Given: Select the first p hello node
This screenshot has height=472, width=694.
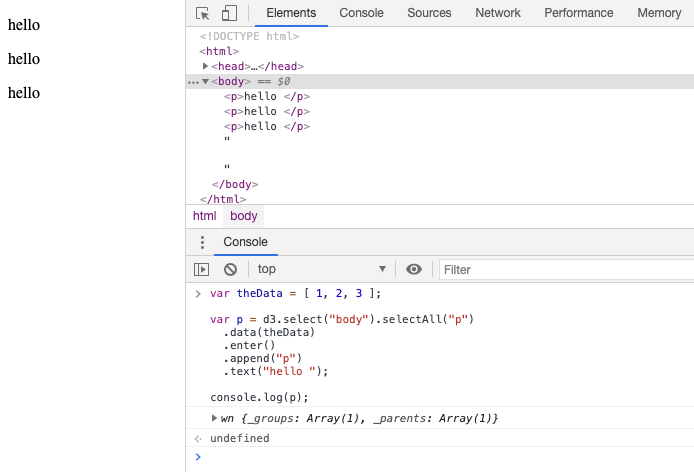Looking at the screenshot, I should (267, 97).
